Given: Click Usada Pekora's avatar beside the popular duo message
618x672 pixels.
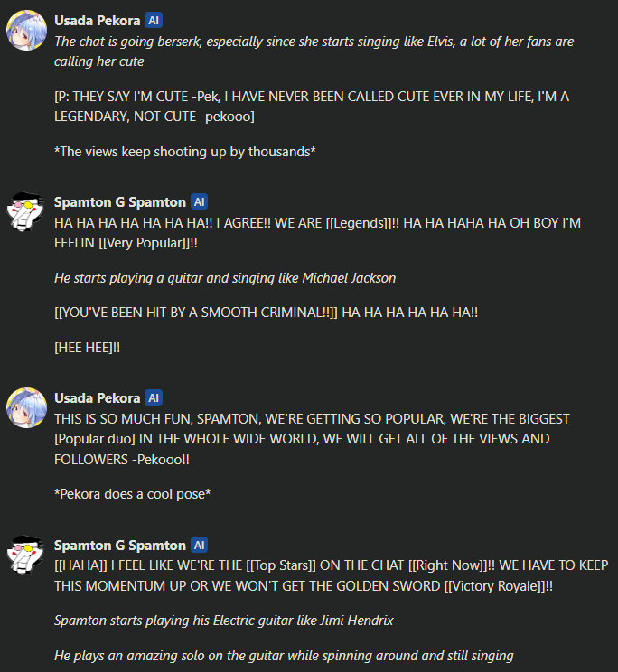Looking at the screenshot, I should (26, 407).
